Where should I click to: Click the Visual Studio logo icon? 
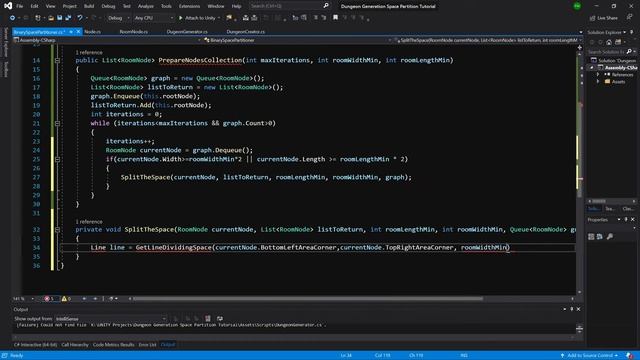(7, 6)
